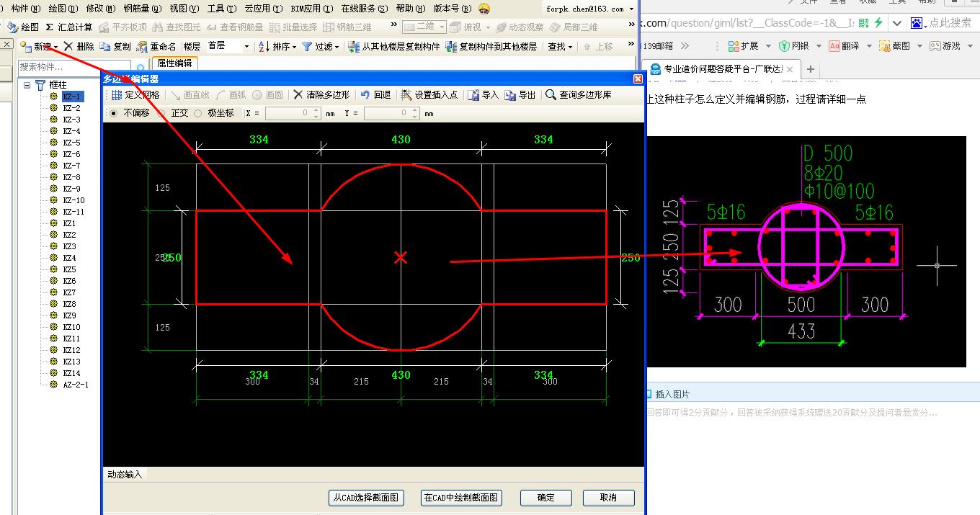Open the 扩展 dropdown arrow in browser

point(768,45)
